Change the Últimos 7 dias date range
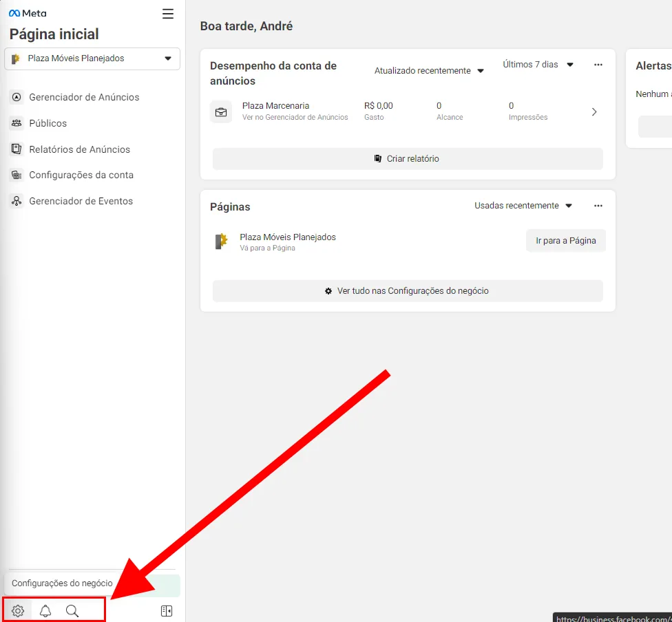 pyautogui.click(x=538, y=65)
